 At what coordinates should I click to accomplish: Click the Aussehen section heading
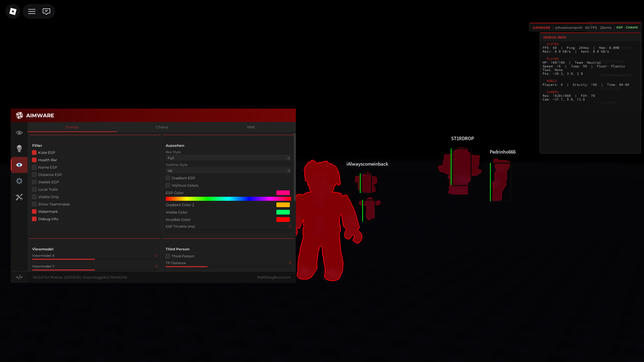pyautogui.click(x=175, y=145)
